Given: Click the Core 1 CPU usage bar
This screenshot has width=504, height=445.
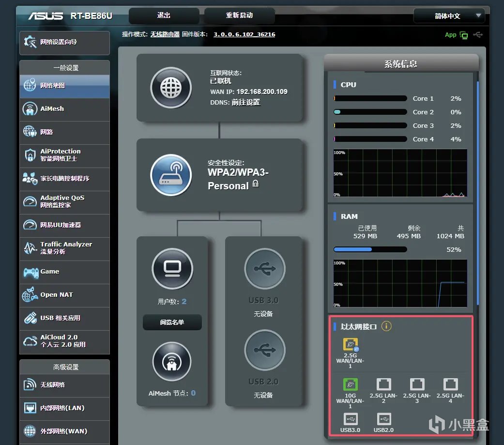Looking at the screenshot, I should pyautogui.click(x=370, y=98).
